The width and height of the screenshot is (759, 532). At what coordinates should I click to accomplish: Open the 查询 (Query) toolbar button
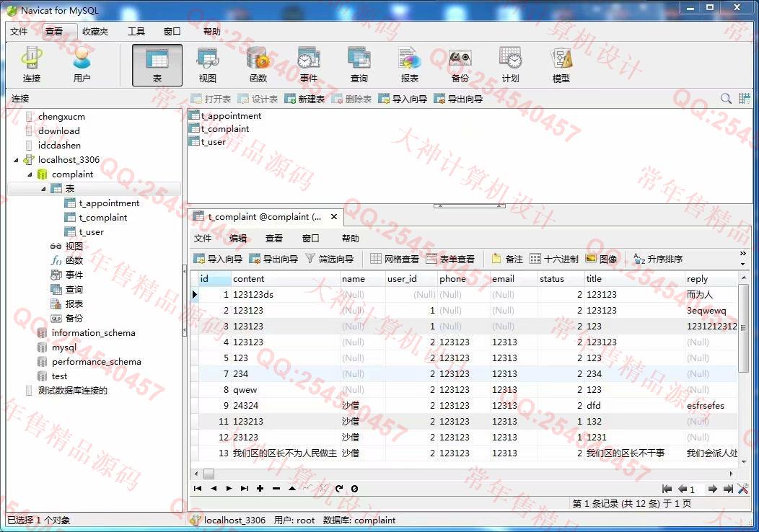click(359, 66)
